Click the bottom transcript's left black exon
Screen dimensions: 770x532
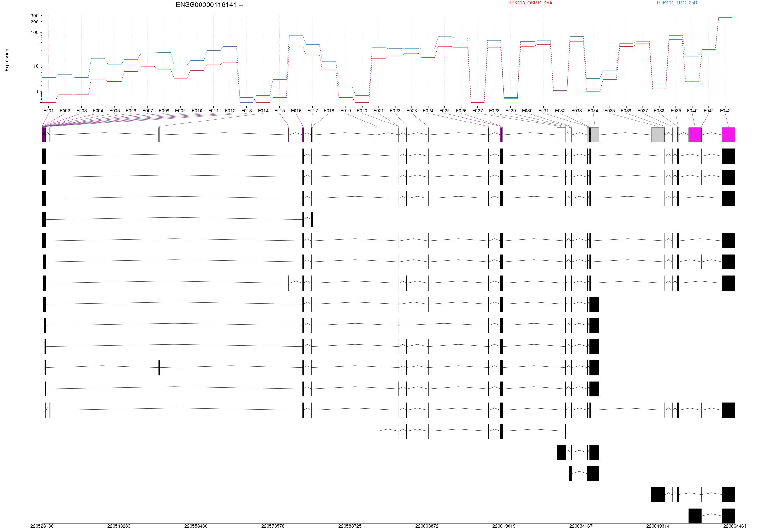pyautogui.click(x=695, y=516)
